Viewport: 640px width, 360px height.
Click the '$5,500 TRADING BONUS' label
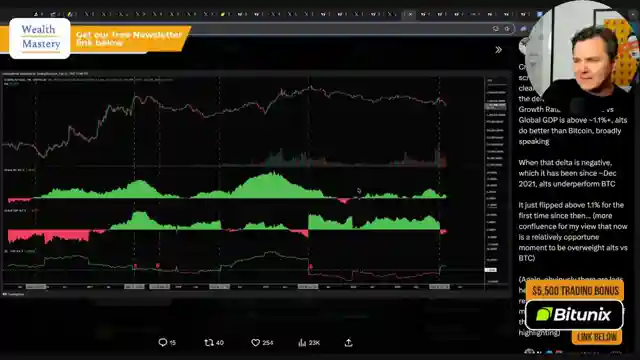[x=576, y=291]
